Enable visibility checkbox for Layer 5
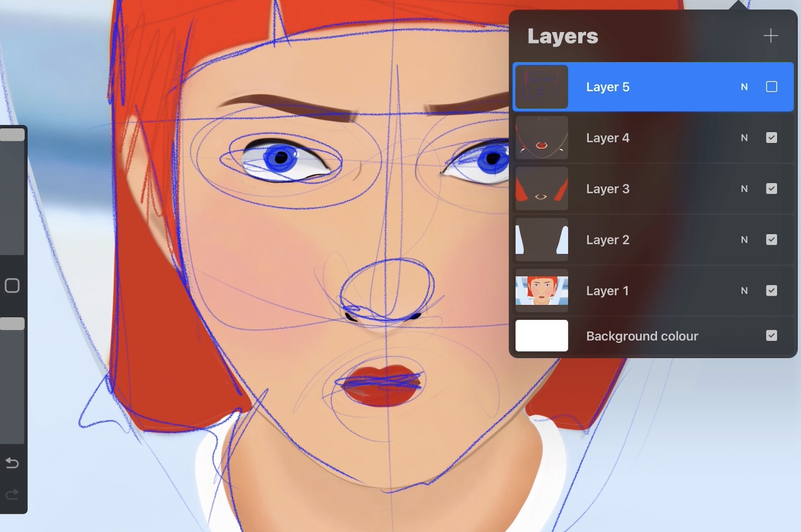The image size is (801, 532). pos(771,87)
